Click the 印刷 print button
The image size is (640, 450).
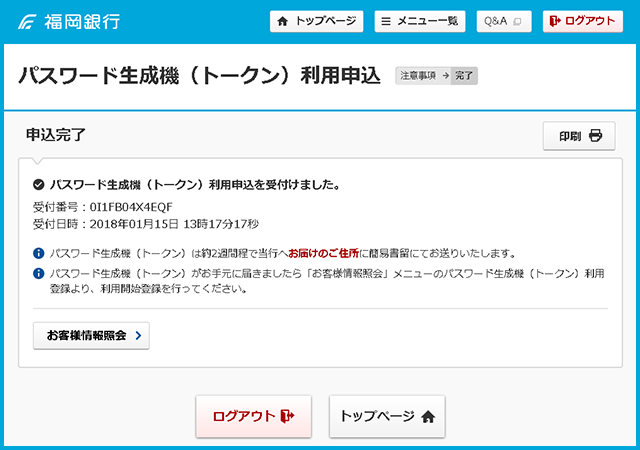click(x=579, y=136)
